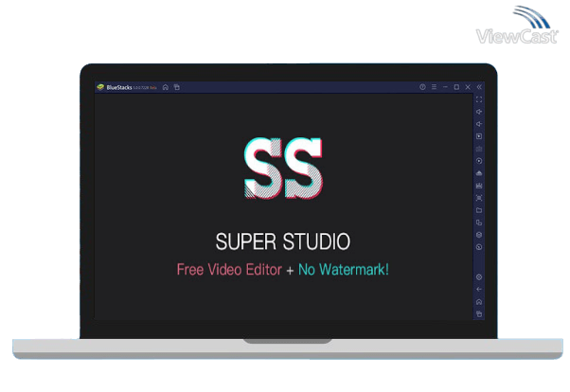Increase volume with upper speaker icon
570x392 pixels.
(479, 112)
